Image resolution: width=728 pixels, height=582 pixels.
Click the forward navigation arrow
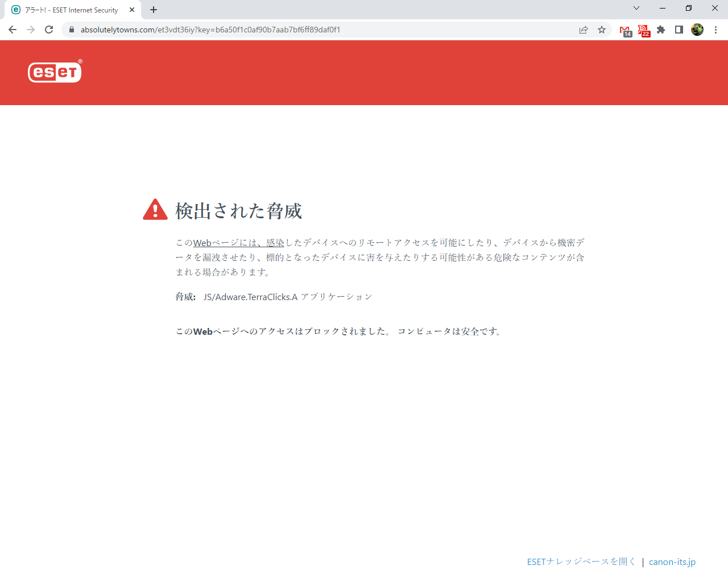[x=31, y=30]
